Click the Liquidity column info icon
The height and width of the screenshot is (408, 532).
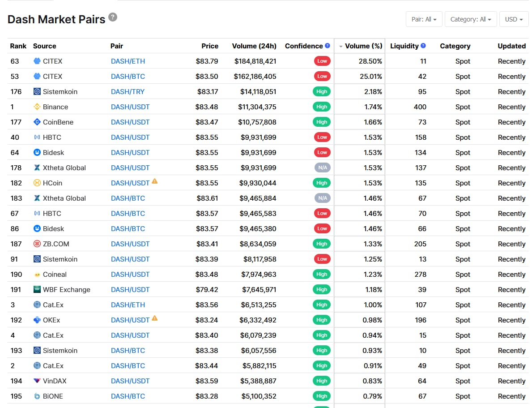coord(423,46)
